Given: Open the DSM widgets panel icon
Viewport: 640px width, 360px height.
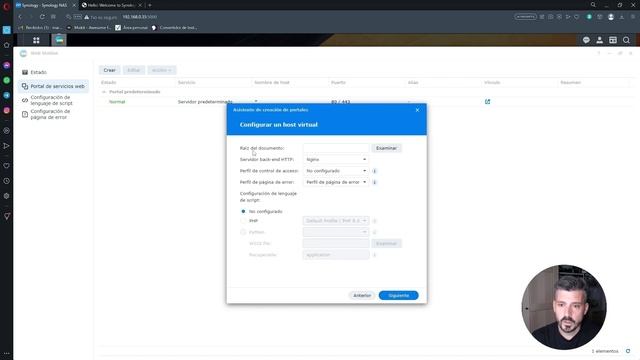Looking at the screenshot, I should tap(613, 40).
